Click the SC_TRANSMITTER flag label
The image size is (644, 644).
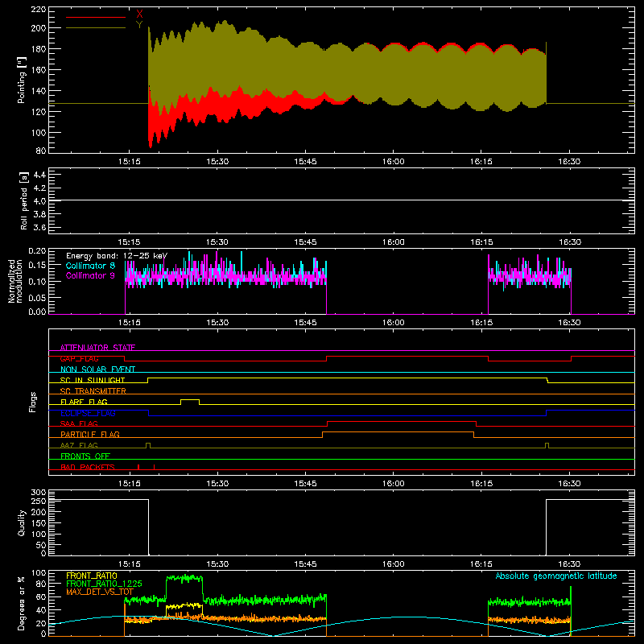click(x=93, y=391)
